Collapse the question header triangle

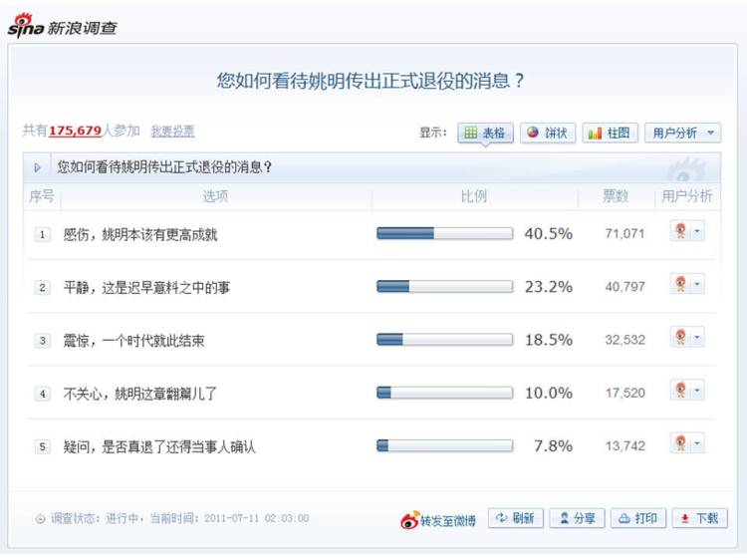(38, 167)
